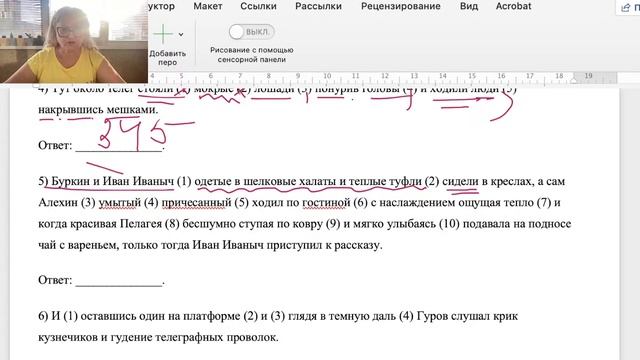Open the Вид ribbon tab

tap(469, 6)
